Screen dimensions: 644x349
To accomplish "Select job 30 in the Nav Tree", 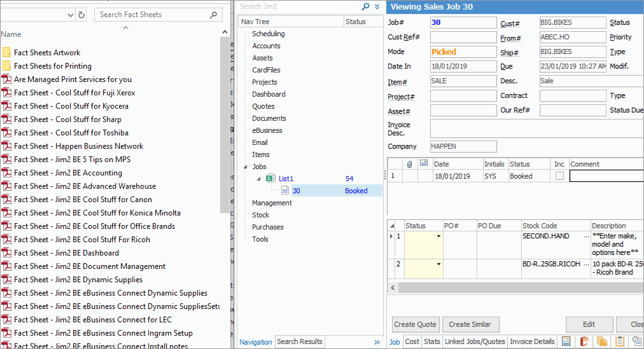I will pyautogui.click(x=297, y=191).
